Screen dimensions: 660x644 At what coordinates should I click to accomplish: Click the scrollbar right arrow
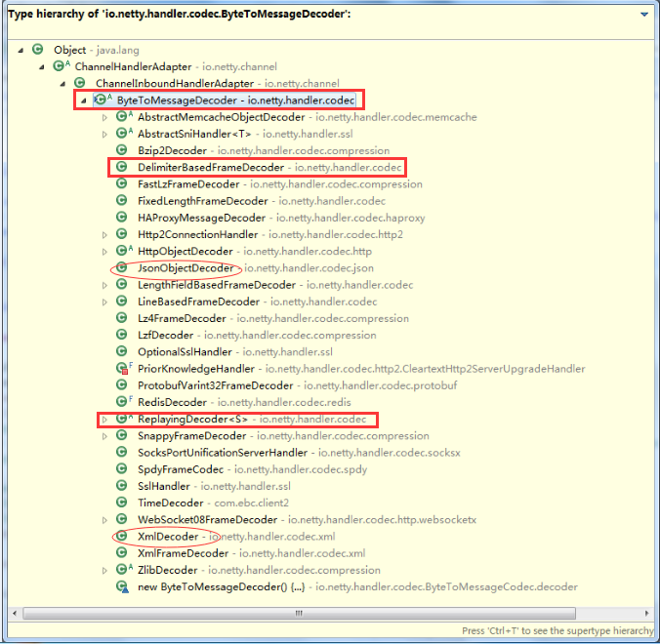click(x=646, y=614)
